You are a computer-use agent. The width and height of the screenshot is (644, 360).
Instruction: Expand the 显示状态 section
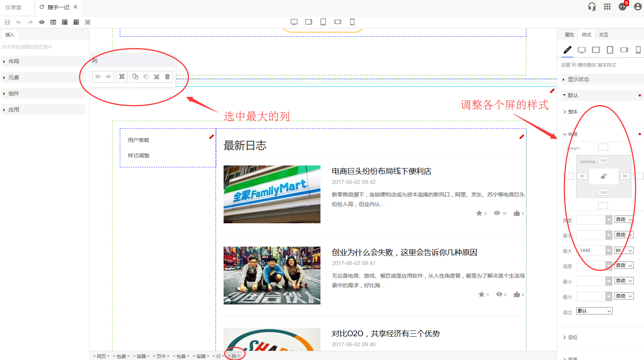(x=578, y=79)
